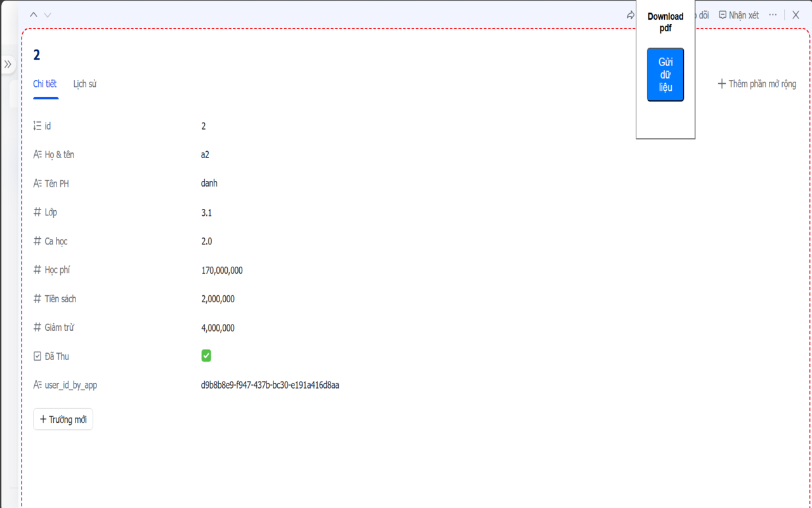Open the Nhận xét comments panel

pos(738,15)
